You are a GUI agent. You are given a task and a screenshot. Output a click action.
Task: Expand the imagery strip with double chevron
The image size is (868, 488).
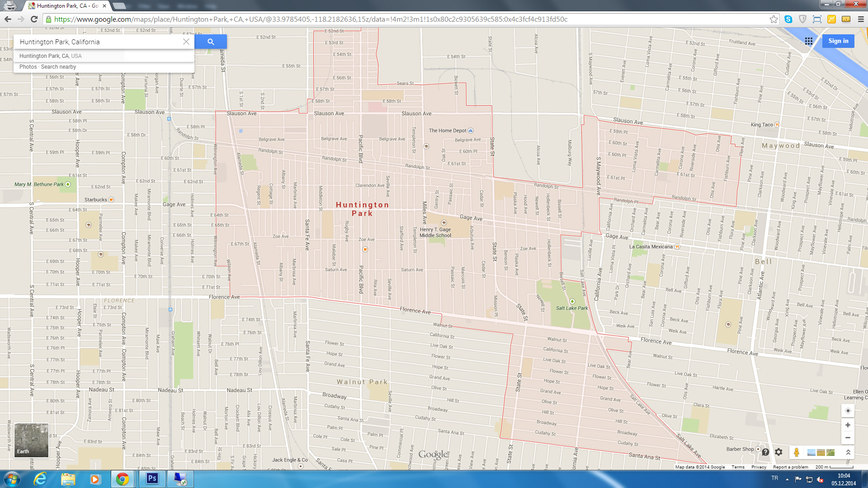(x=848, y=452)
